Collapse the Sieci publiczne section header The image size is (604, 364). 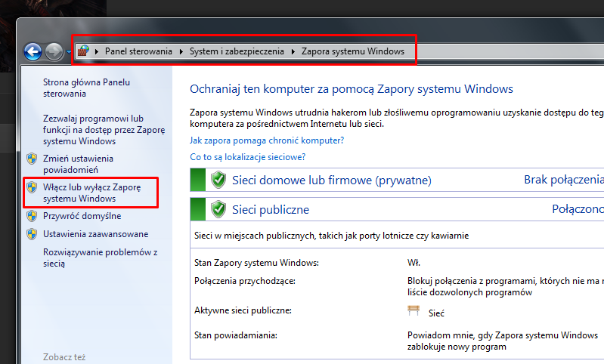coord(397,209)
